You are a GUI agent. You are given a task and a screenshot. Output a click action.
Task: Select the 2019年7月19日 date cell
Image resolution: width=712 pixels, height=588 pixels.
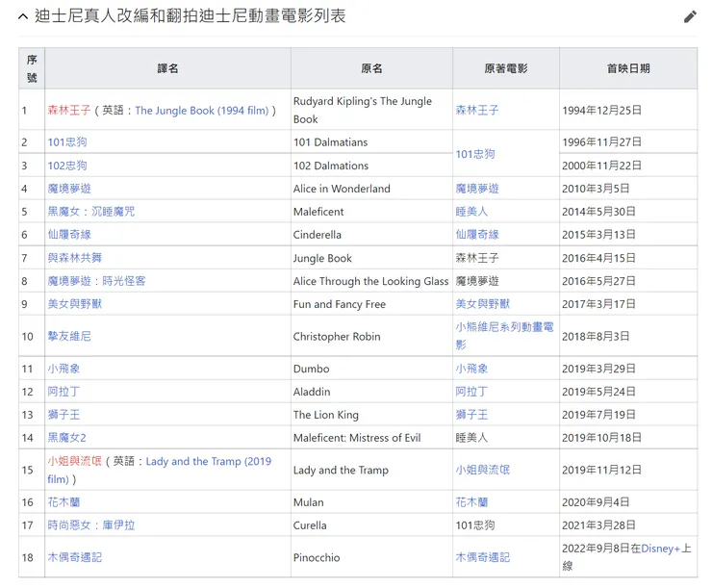click(x=628, y=415)
